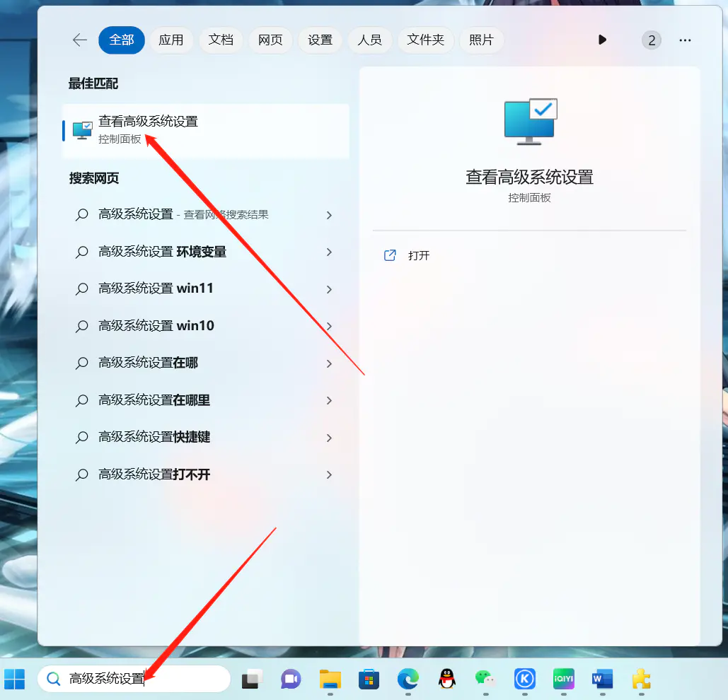This screenshot has height=700, width=728.
Task: Open the Windows Start menu
Action: pyautogui.click(x=14, y=679)
